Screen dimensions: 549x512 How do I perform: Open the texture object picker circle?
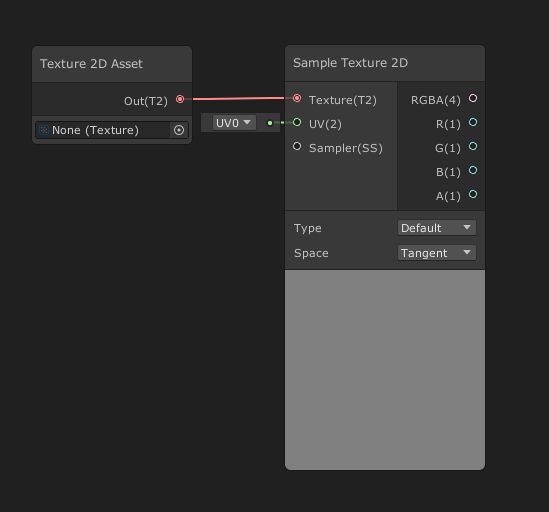179,130
